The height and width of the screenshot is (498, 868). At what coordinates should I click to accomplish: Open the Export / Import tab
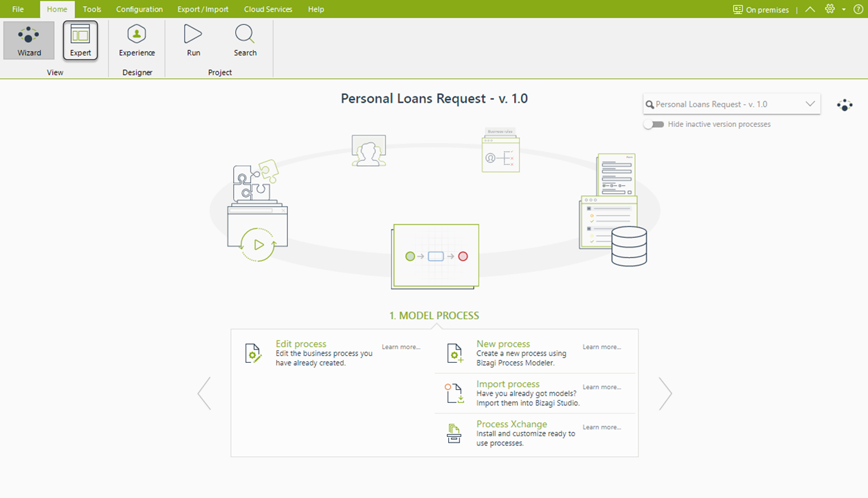point(203,10)
